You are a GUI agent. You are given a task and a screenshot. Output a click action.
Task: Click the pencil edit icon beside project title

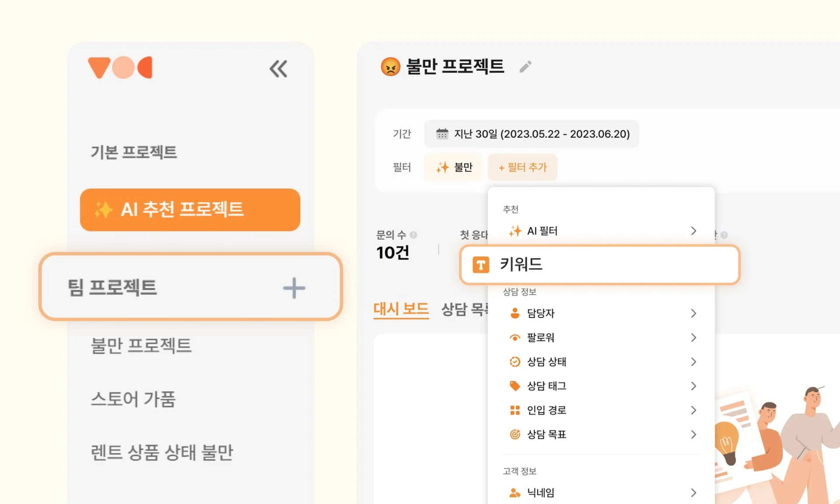[x=525, y=67]
